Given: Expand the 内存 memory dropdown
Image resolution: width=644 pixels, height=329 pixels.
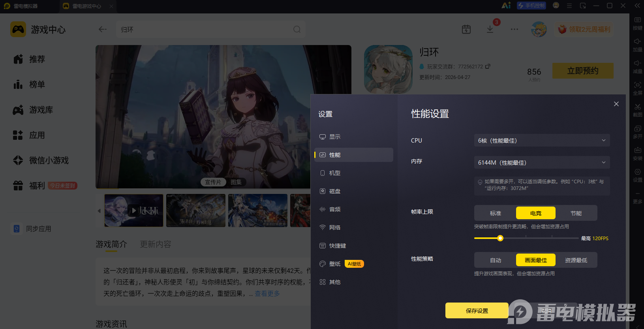Looking at the screenshot, I should tap(542, 163).
